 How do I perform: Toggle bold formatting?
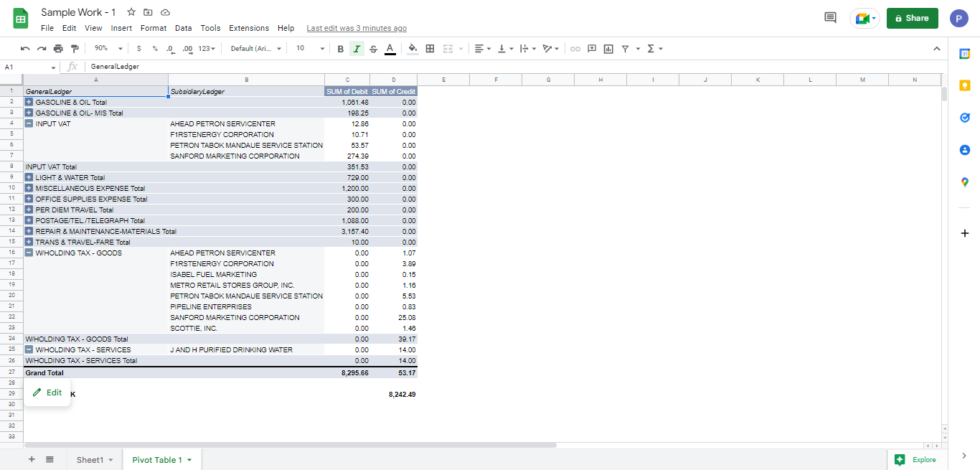point(341,48)
